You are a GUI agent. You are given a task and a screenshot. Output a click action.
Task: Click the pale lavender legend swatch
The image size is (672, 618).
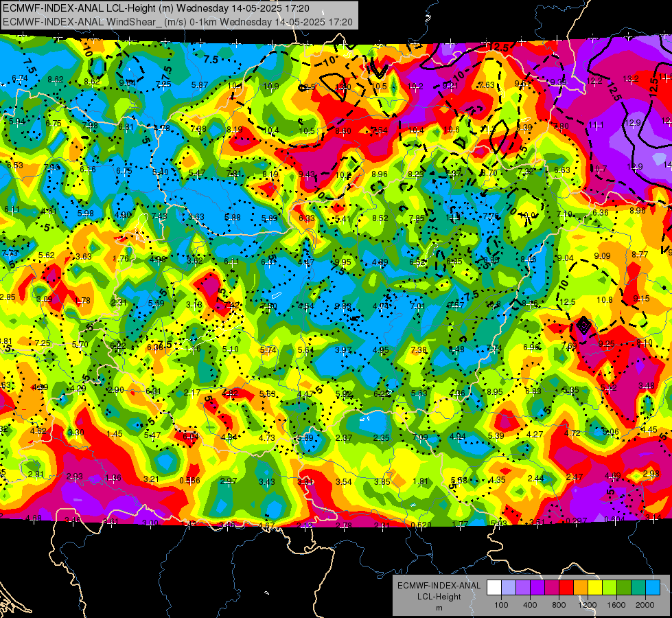(x=509, y=588)
